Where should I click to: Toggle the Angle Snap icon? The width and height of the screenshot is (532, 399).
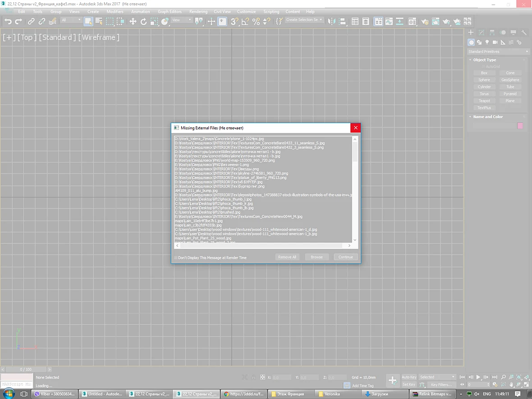[245, 21]
